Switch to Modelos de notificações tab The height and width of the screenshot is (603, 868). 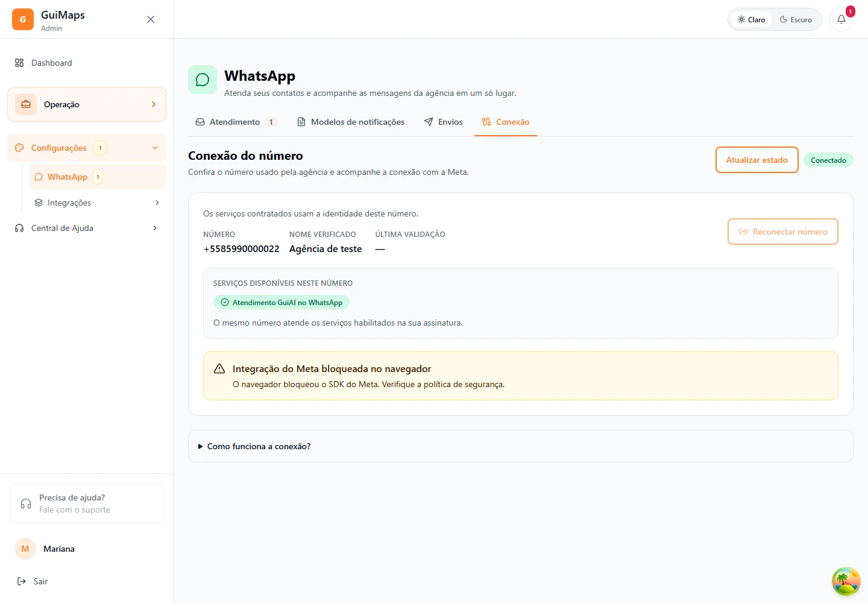coord(351,122)
